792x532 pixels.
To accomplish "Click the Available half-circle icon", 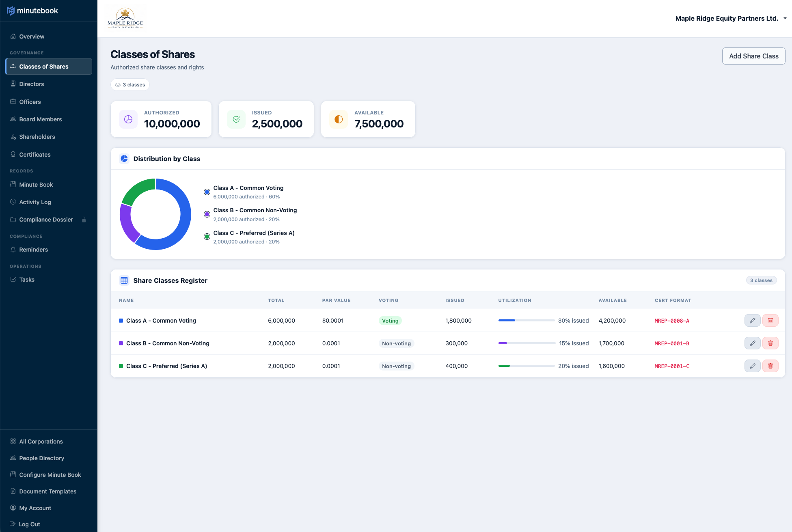I will point(339,119).
